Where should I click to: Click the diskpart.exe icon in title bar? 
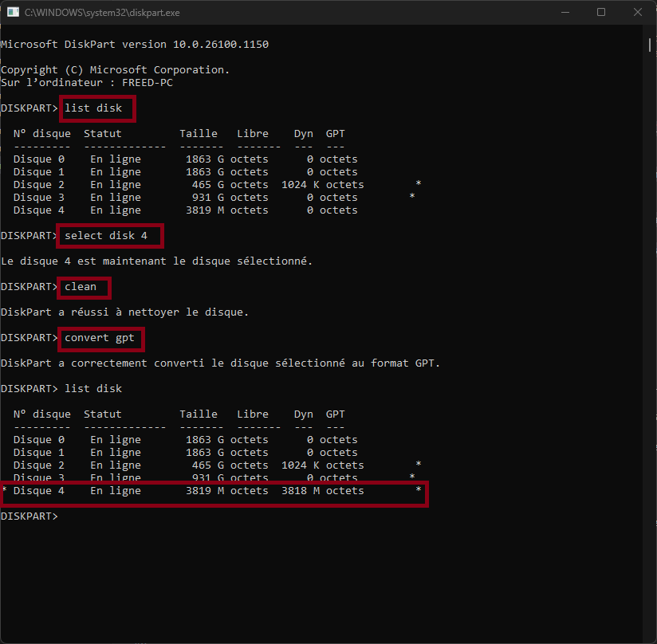(12, 13)
